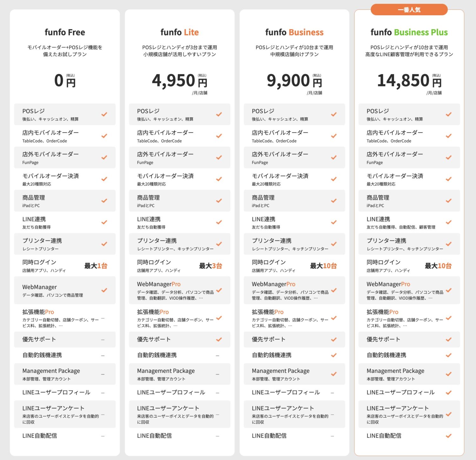The height and width of the screenshot is (460, 476).
Task: Click the 一番人気 badge
Action: [409, 10]
